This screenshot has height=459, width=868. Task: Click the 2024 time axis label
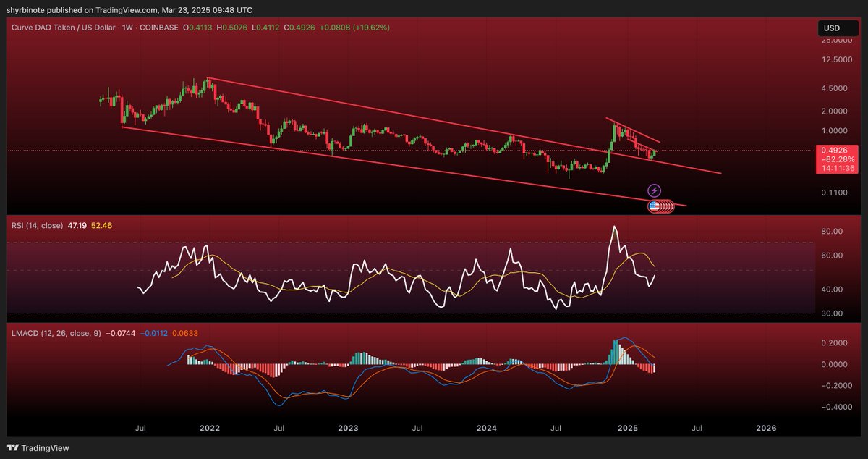[x=488, y=428]
